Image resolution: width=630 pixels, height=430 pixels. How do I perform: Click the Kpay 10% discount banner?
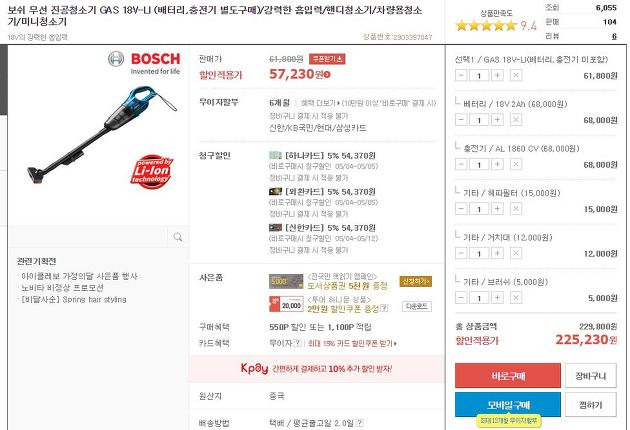click(x=316, y=369)
